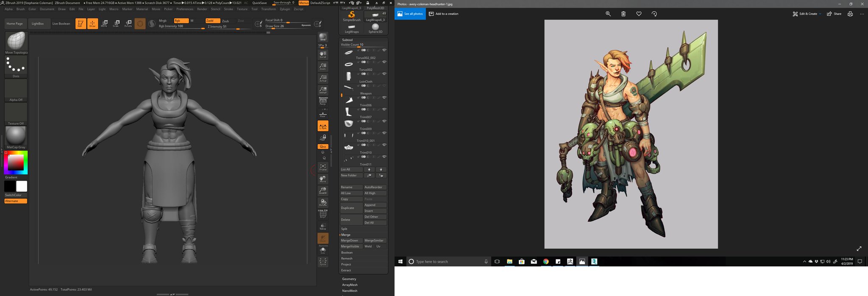Click the Move view hand icon
Viewport: 868px width, 296px height.
[x=323, y=179]
